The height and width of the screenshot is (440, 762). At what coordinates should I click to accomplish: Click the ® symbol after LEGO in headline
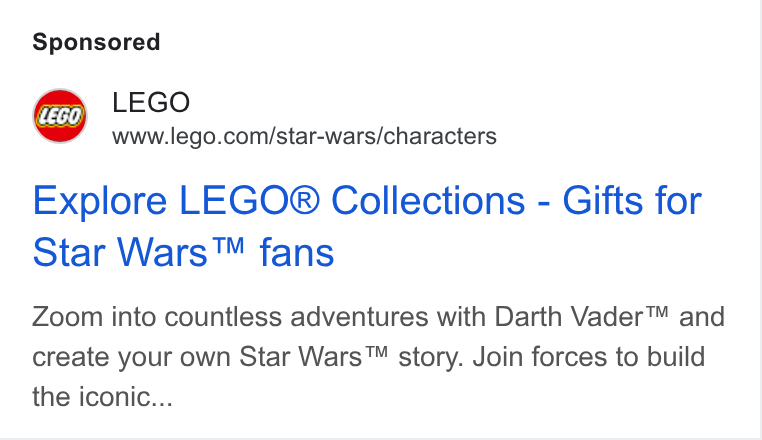tap(305, 200)
